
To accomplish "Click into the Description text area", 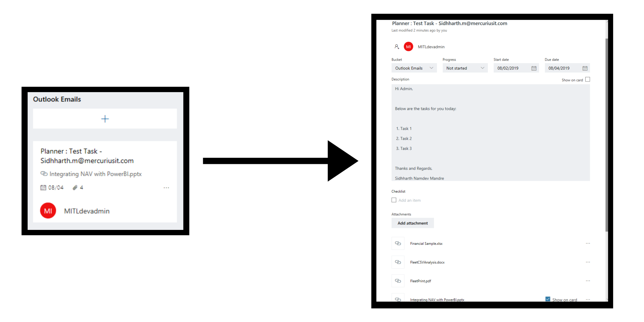I will [x=491, y=133].
